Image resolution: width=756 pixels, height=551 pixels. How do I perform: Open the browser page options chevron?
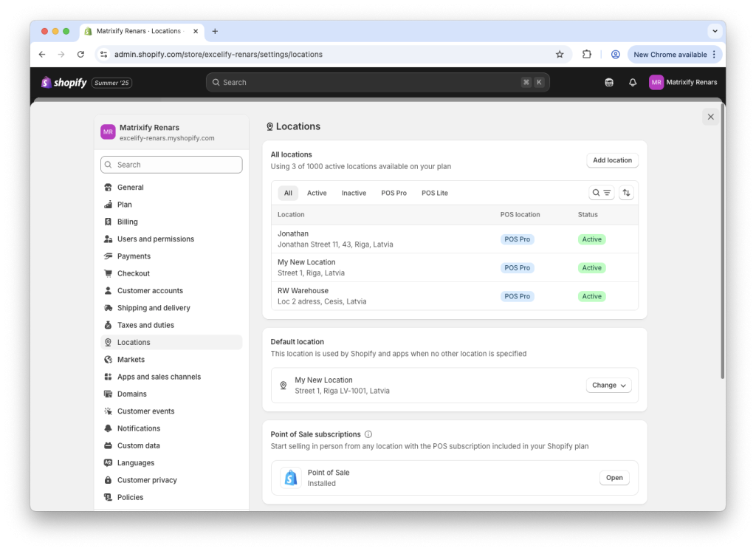pos(713,31)
